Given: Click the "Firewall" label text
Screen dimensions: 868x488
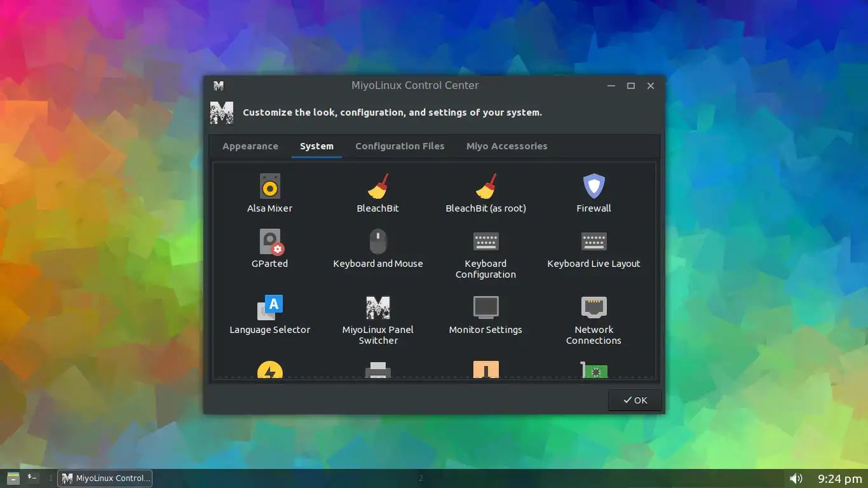Looking at the screenshot, I should point(594,208).
